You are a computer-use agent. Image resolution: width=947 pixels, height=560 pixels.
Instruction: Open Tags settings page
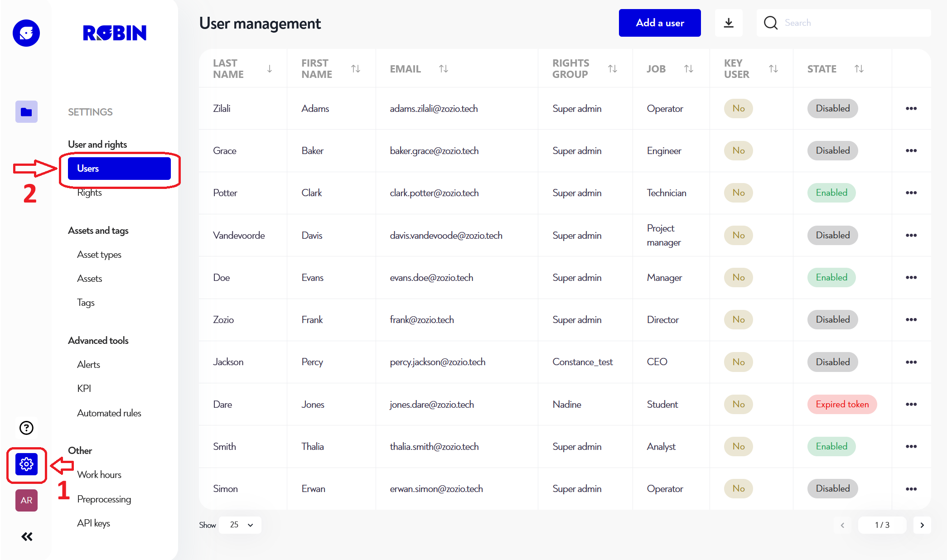86,303
